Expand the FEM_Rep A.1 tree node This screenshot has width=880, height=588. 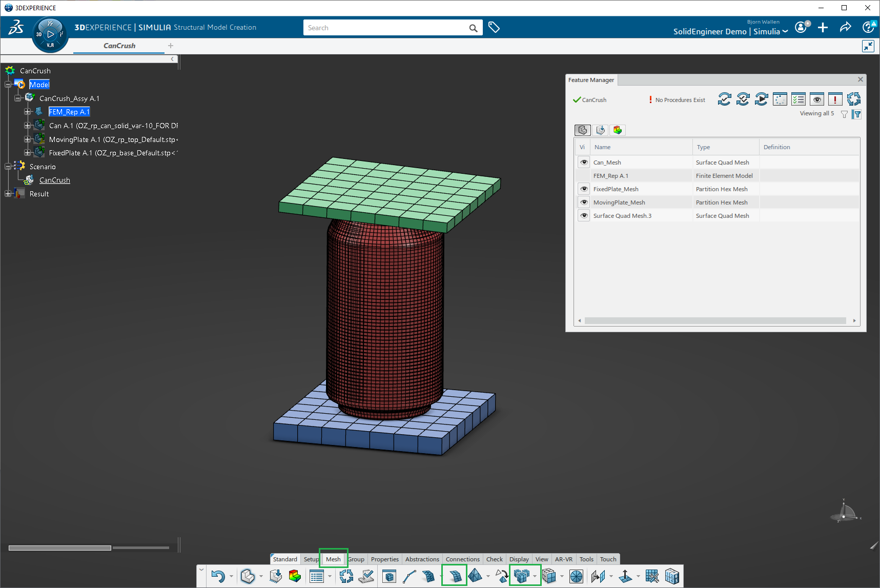[28, 112]
